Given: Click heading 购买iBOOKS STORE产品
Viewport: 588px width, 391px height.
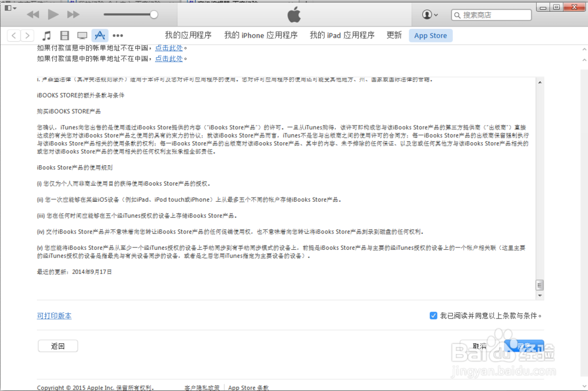Looking at the screenshot, I should click(x=69, y=111).
